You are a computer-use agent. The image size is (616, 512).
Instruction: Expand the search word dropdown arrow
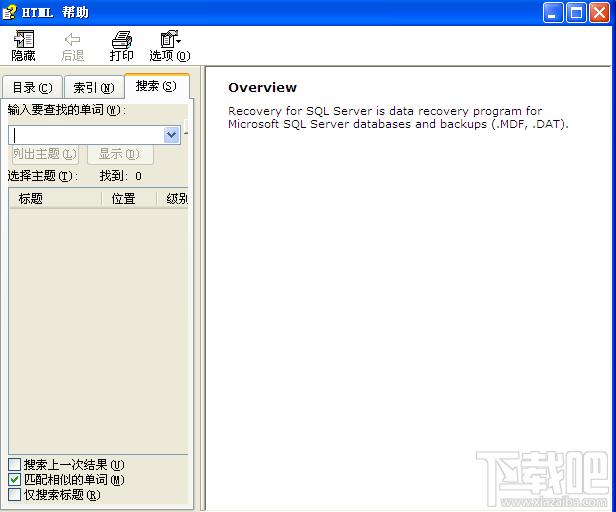point(171,135)
